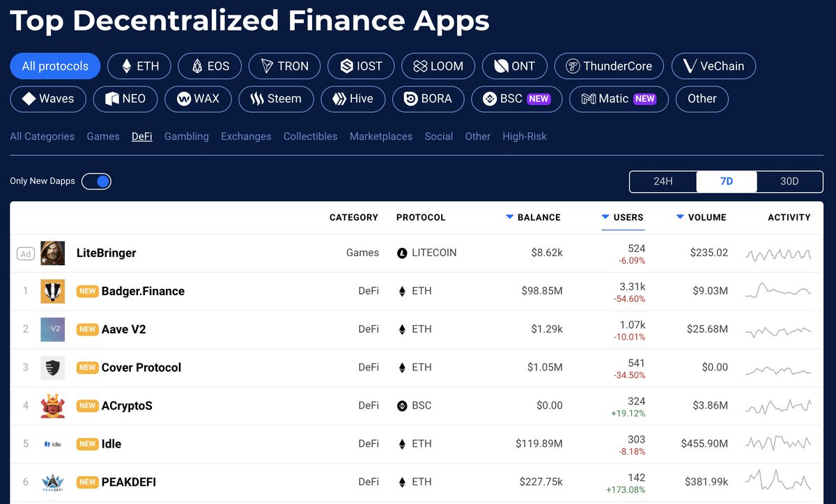
Task: Filter by NEO protocol
Action: point(125,99)
